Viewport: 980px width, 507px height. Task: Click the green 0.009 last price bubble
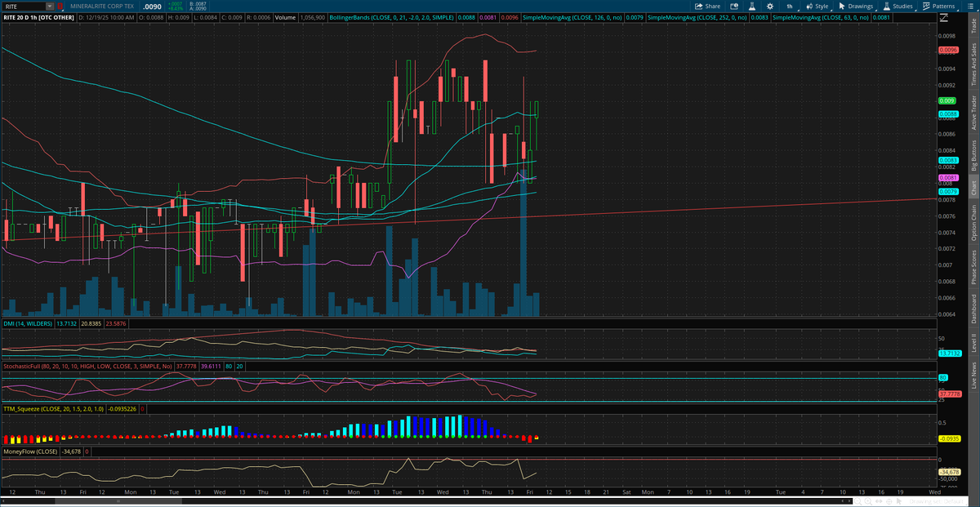click(x=947, y=100)
